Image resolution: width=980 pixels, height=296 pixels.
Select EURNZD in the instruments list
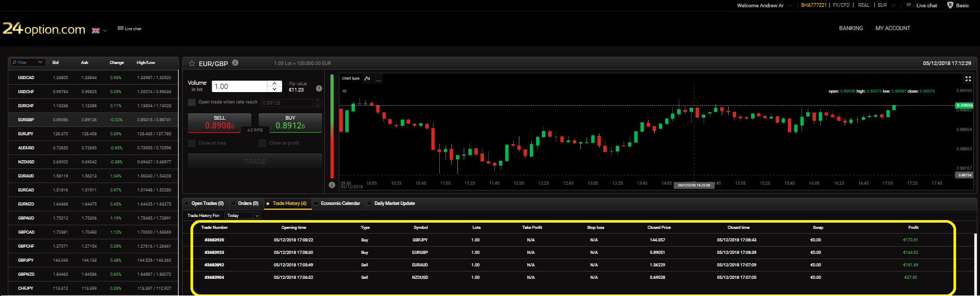coord(94,204)
